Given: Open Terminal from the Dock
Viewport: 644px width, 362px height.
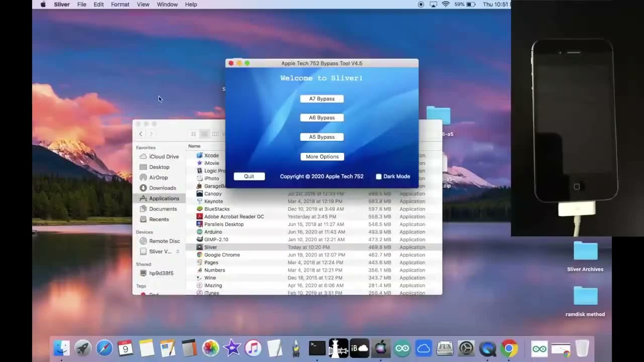Looking at the screenshot, I should click(x=317, y=348).
